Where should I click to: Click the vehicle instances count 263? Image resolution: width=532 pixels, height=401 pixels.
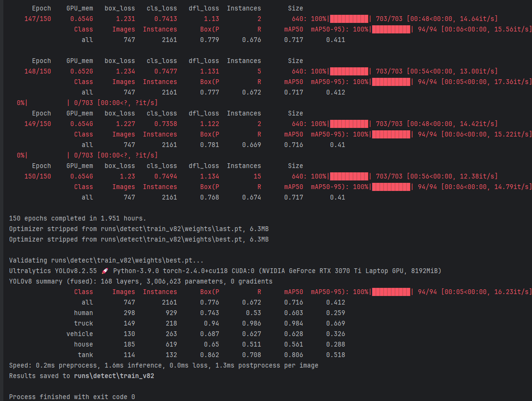[171, 334]
